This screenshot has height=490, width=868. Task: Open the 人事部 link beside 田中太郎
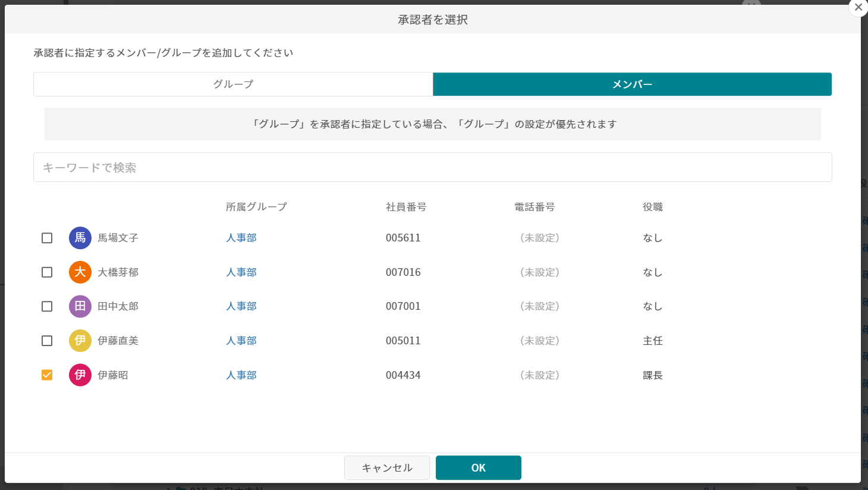[241, 306]
